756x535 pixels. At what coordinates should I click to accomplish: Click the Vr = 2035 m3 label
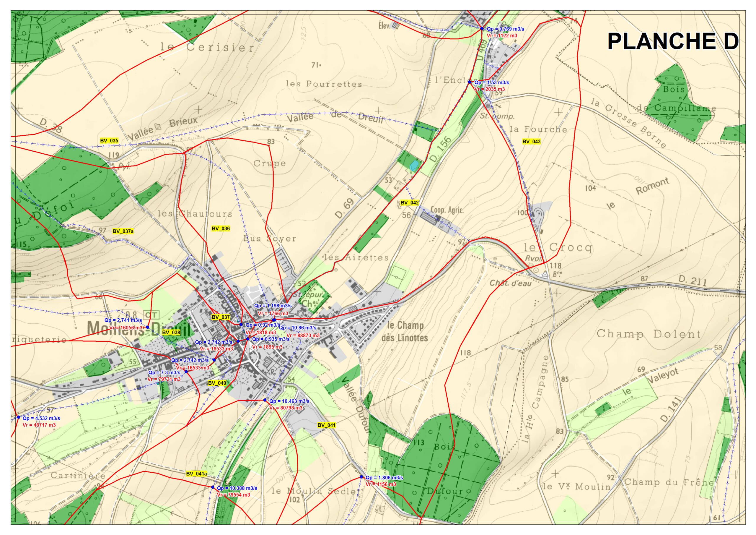tap(490, 89)
